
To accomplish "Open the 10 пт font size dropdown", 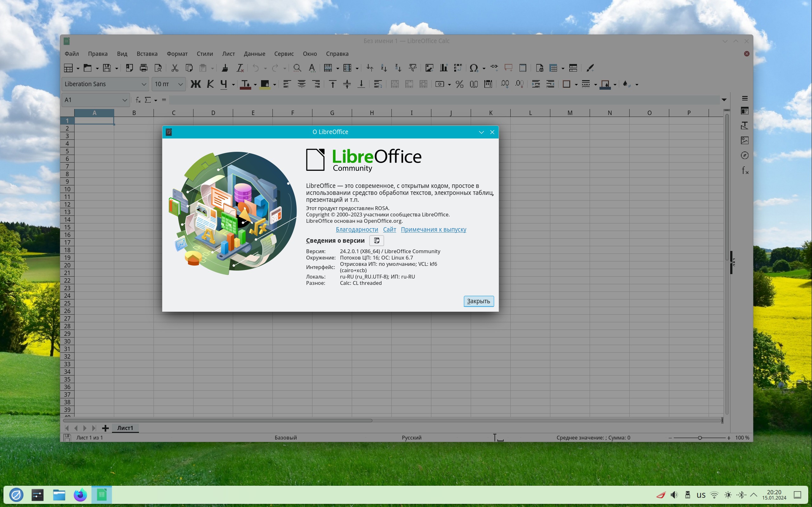I will (x=180, y=84).
